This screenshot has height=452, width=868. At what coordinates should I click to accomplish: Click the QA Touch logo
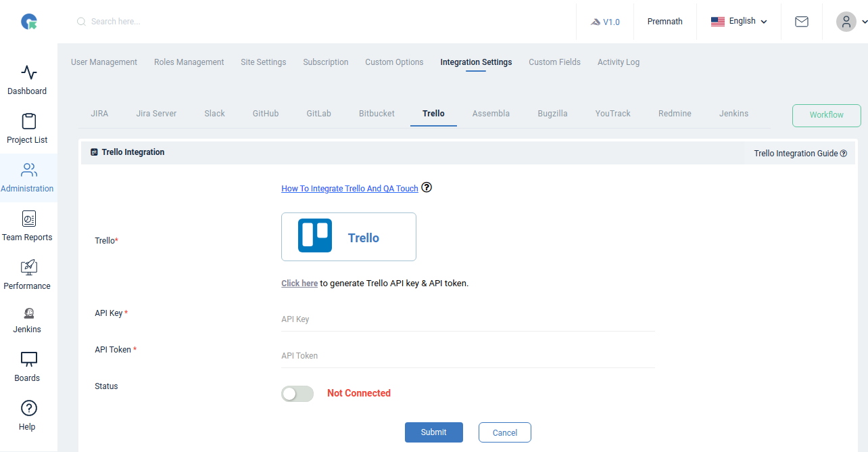(28, 21)
